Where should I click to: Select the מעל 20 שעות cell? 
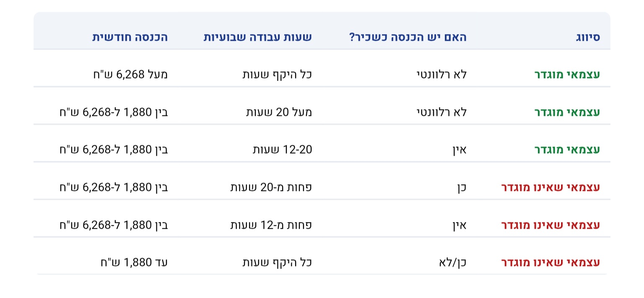(x=279, y=112)
